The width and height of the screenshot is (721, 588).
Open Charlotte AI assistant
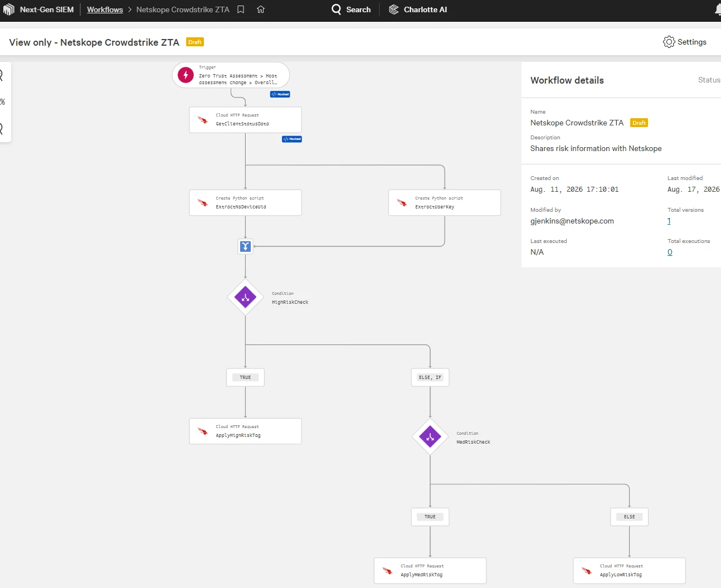coord(418,9)
